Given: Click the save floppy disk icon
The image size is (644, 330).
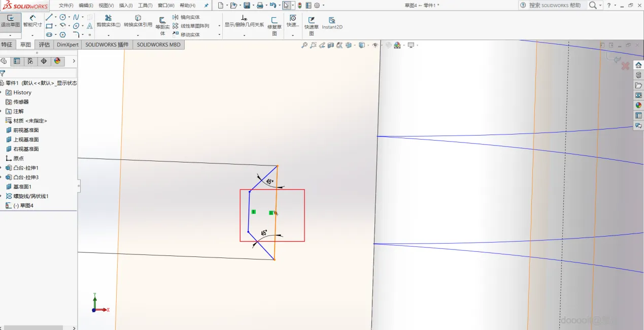Looking at the screenshot, I should coord(247,6).
